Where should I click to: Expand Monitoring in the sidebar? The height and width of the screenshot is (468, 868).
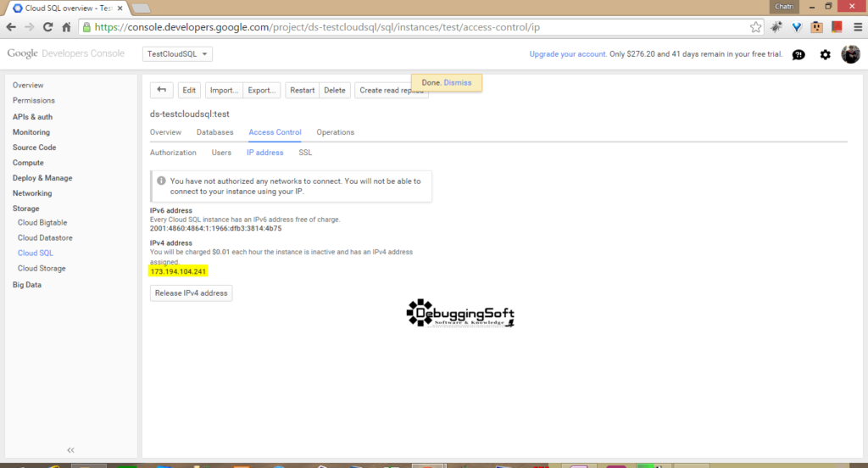tap(31, 132)
